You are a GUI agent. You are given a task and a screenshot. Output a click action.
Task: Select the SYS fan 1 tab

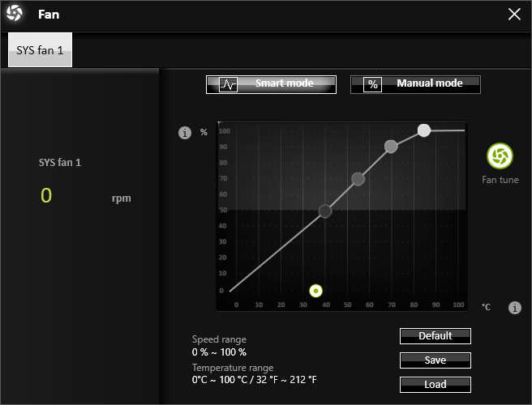click(x=40, y=50)
